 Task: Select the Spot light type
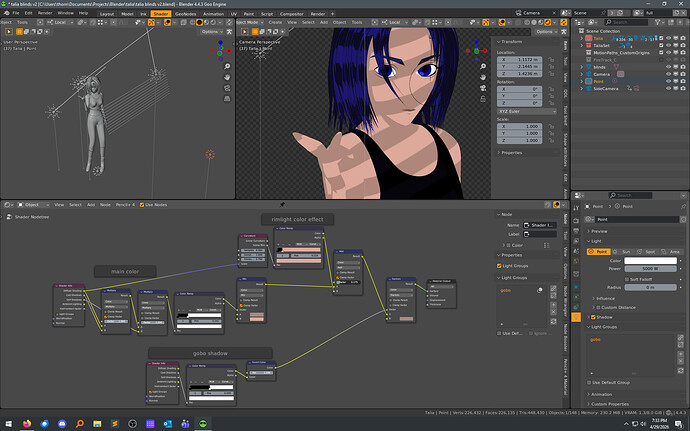point(647,251)
